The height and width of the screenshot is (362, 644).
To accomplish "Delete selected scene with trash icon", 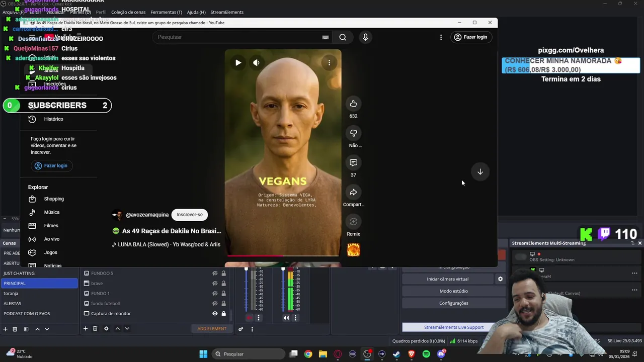I will click(15, 329).
